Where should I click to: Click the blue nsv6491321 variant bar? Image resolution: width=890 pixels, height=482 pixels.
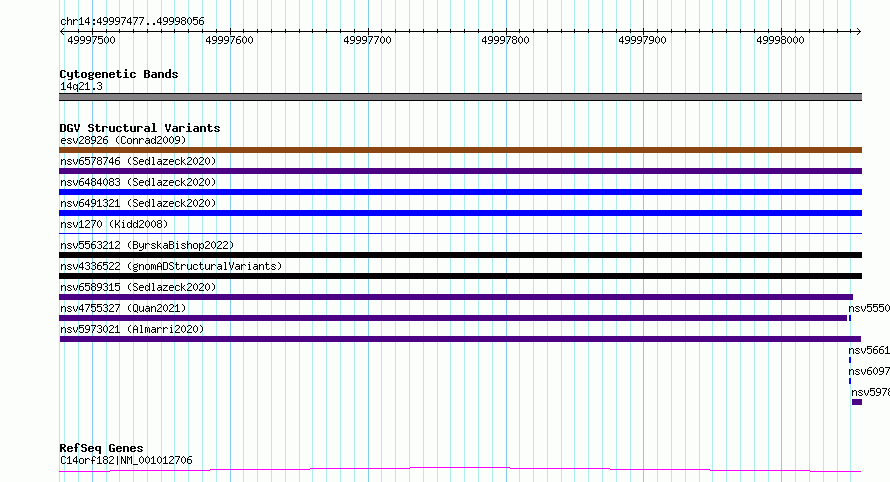pos(460,213)
